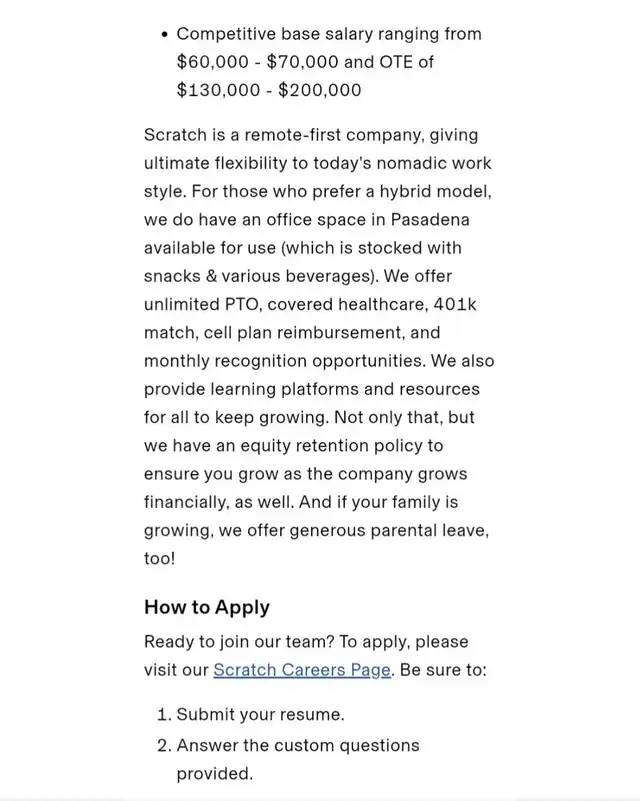640x801 pixels.
Task: Click the 'Submit your resume.' list item
Action: coord(260,714)
